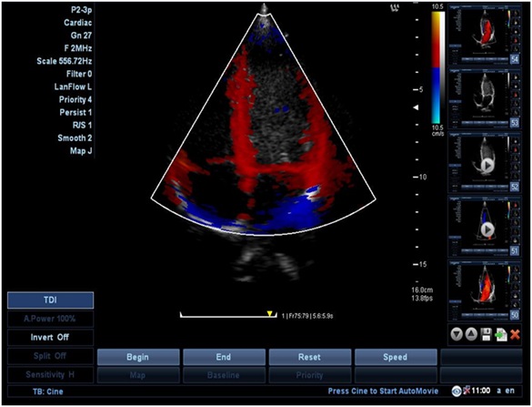Click the scroll down arrow icon under thumbnails
The height and width of the screenshot is (407, 532).
tap(457, 335)
